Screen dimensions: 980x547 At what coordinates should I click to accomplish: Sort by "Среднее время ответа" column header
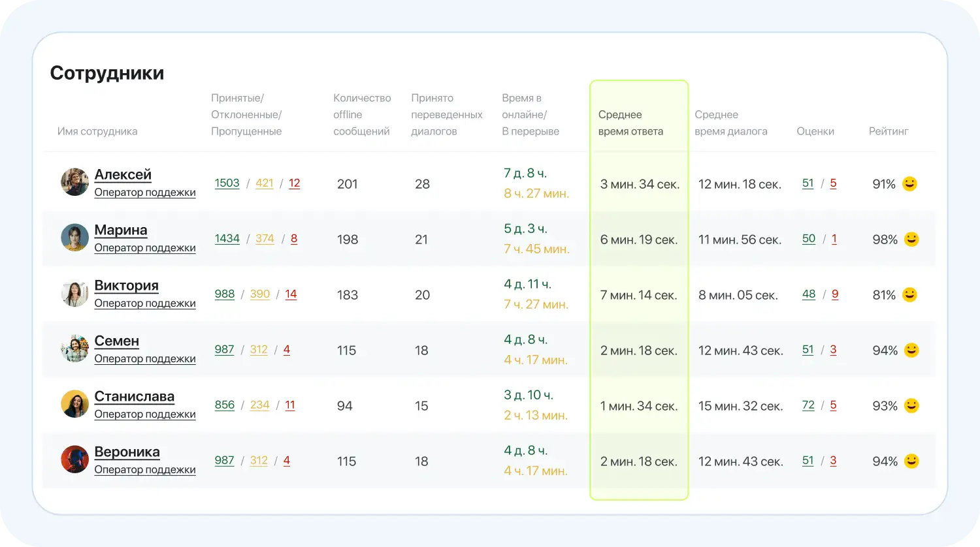point(630,123)
